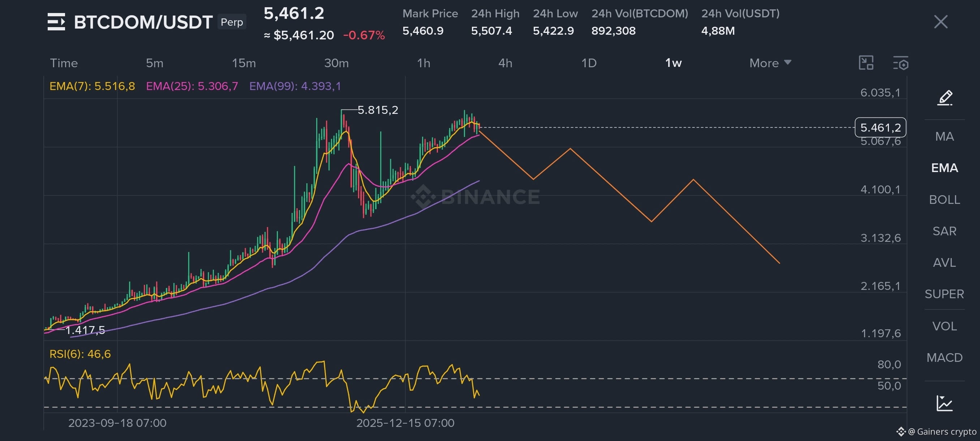Screen dimensions: 980x441
Task: Click the -0.67% change value
Action: pyautogui.click(x=364, y=35)
